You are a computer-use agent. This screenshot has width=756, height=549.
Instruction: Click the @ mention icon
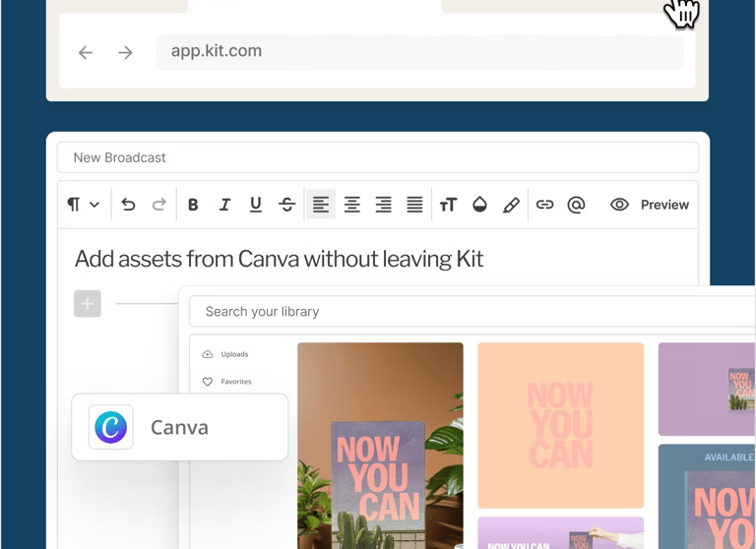pos(576,205)
